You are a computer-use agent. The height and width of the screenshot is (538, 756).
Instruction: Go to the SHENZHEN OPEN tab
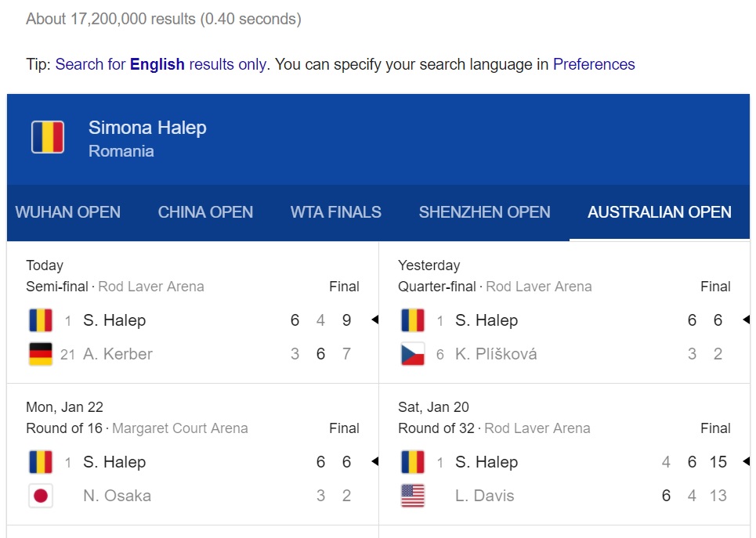coord(484,212)
